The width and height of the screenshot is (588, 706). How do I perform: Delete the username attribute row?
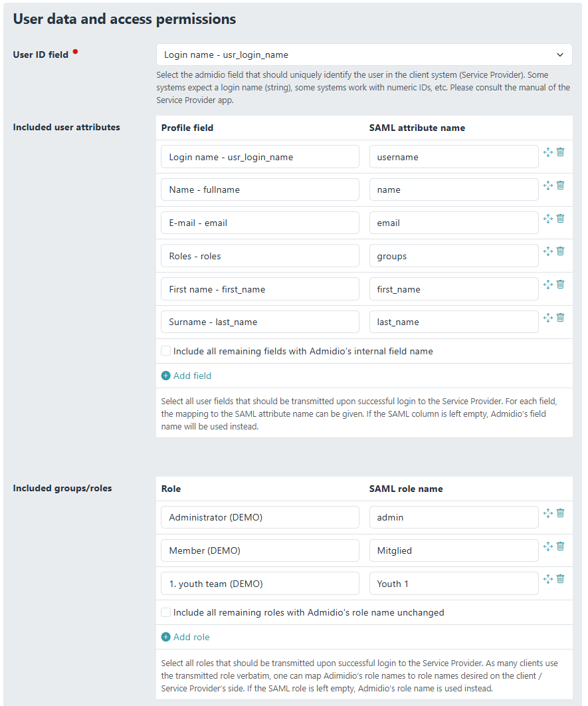[560, 152]
